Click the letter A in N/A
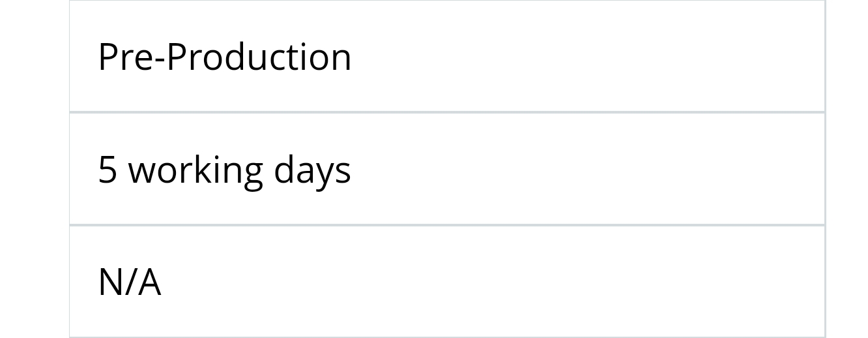The height and width of the screenshot is (338, 868). tap(149, 283)
